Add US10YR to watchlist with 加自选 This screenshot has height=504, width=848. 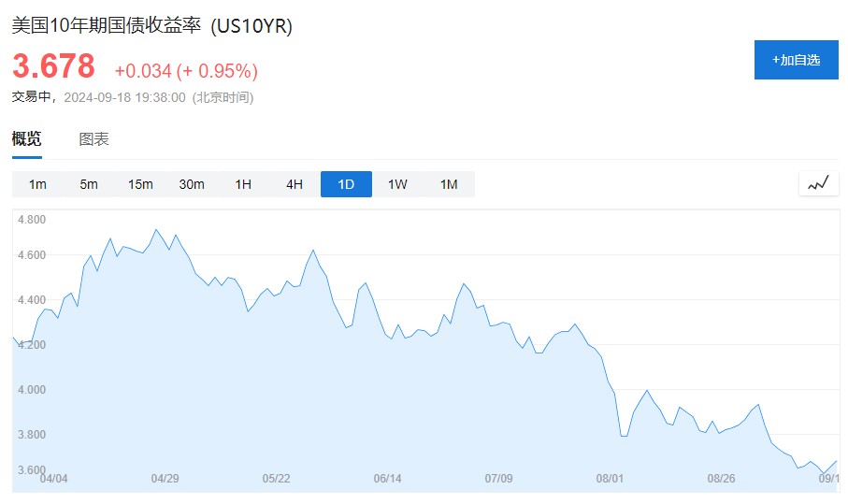(796, 60)
